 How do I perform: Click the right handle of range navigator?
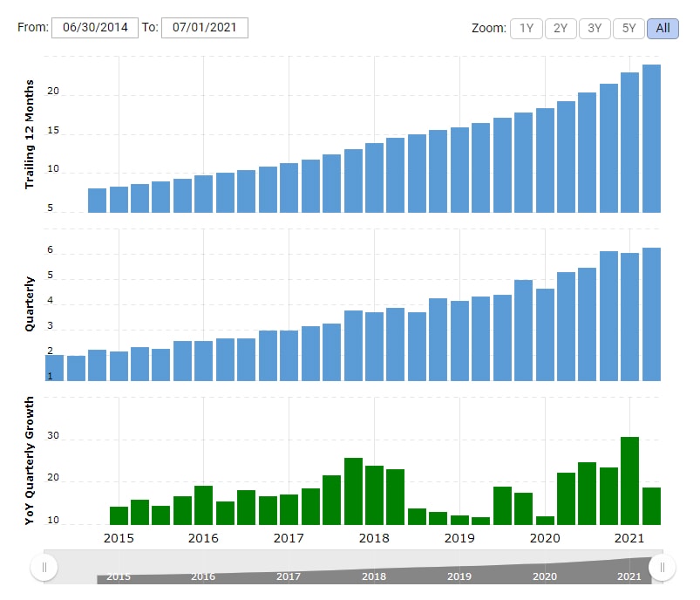663,568
